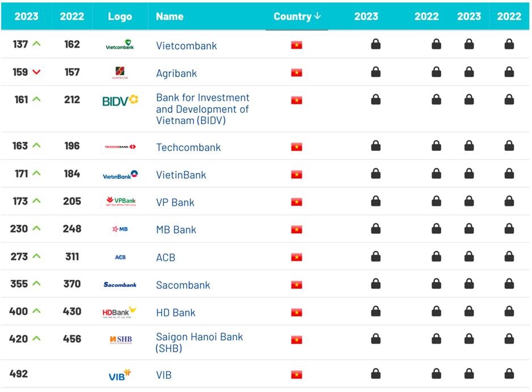Screen dimensions: 532x392
Task: Click the Name column header
Action: click(170, 16)
